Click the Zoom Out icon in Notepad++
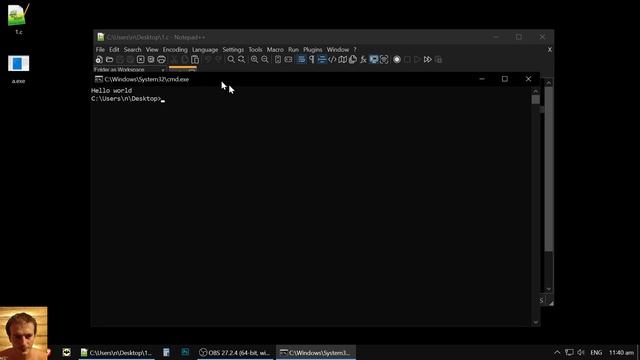Screen dimensions: 640x360 point(264,60)
